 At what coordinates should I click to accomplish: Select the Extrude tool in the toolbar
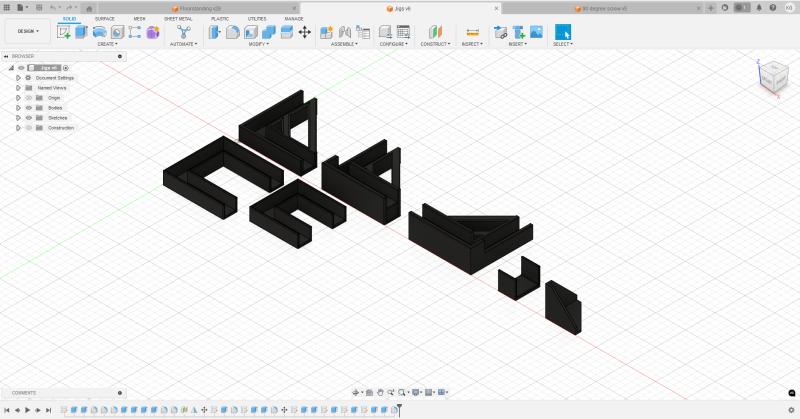click(x=82, y=32)
